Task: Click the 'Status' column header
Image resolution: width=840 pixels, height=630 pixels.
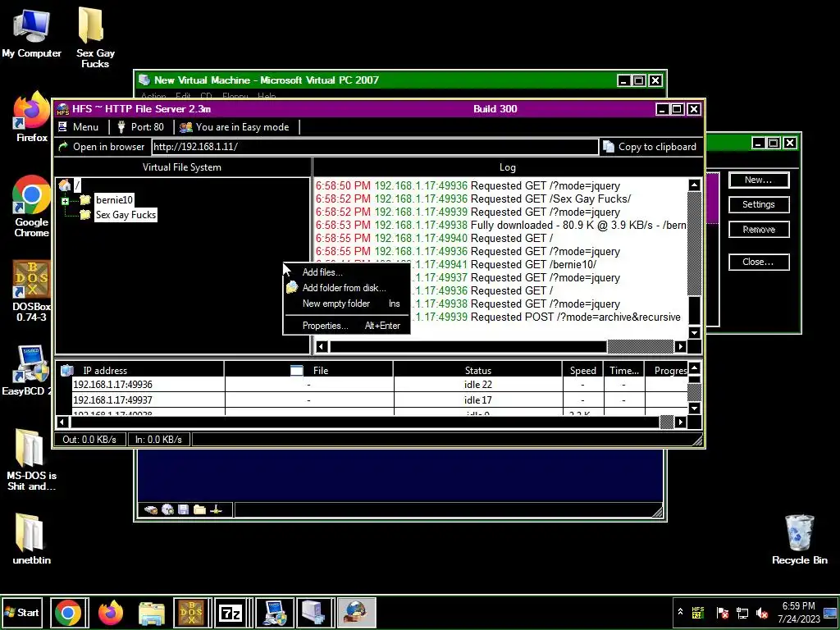Action: pyautogui.click(x=478, y=370)
